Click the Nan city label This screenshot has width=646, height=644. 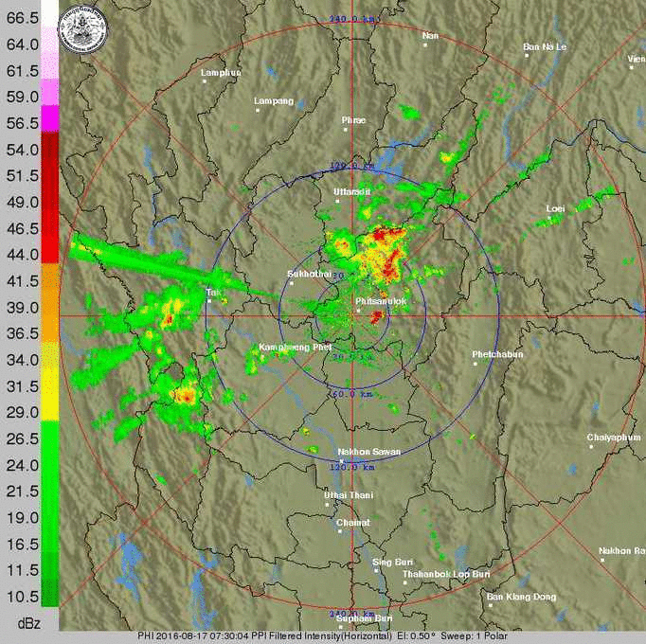[x=431, y=36]
